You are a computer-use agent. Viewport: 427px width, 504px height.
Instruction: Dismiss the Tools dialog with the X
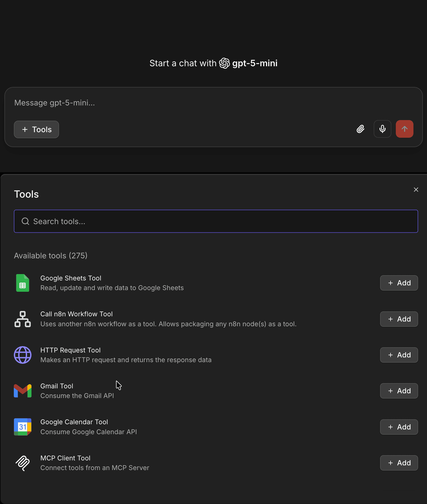416,190
